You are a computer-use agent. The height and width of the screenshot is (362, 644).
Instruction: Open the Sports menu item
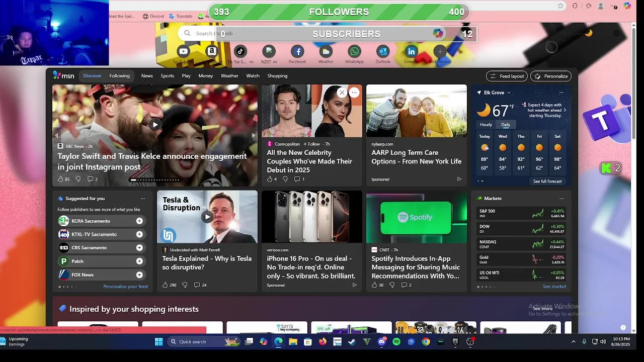coord(167,76)
